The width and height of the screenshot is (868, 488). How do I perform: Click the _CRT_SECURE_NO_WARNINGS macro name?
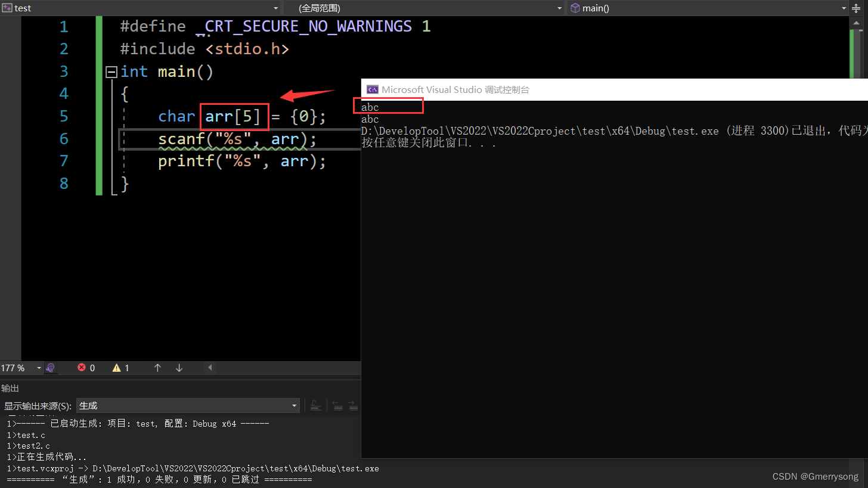click(x=303, y=27)
